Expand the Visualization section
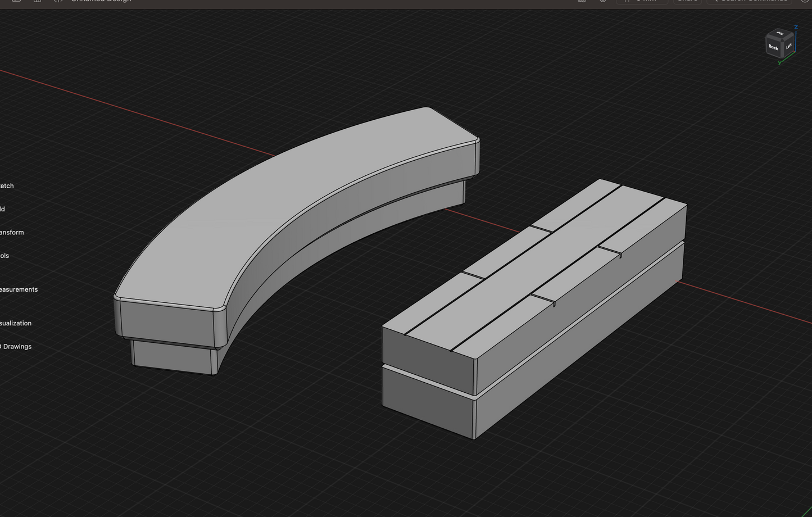This screenshot has width=812, height=517. pyautogui.click(x=16, y=323)
